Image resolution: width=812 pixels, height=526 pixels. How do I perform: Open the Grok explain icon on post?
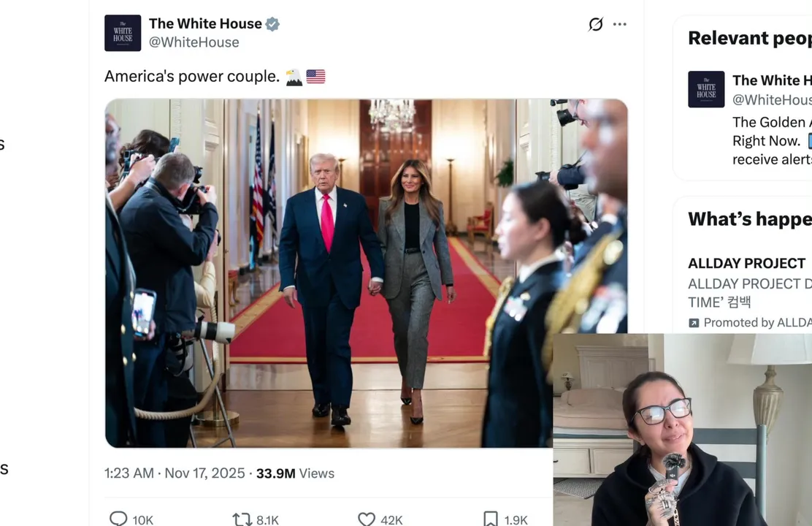[x=596, y=24]
